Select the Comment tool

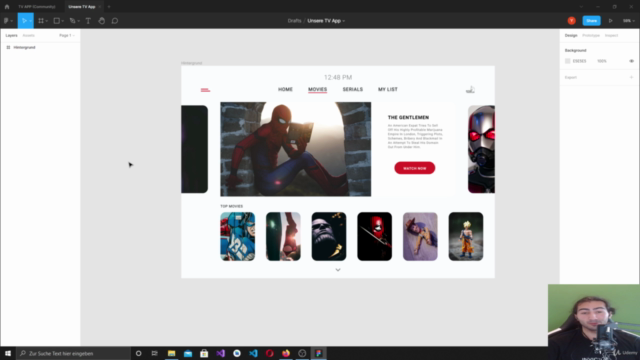pyautogui.click(x=115, y=21)
